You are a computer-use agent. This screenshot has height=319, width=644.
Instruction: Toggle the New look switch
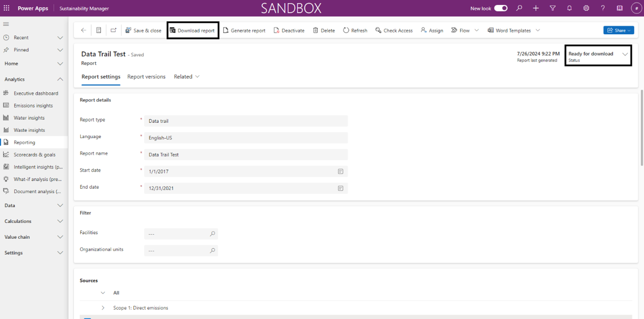500,8
